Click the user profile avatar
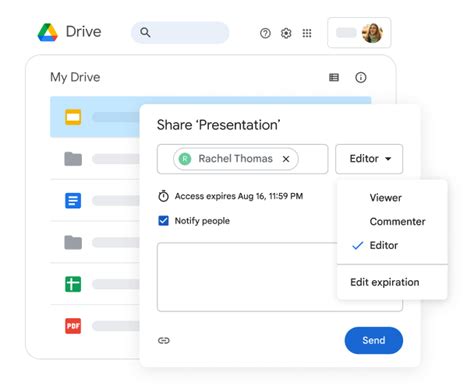474x389 pixels. click(372, 33)
